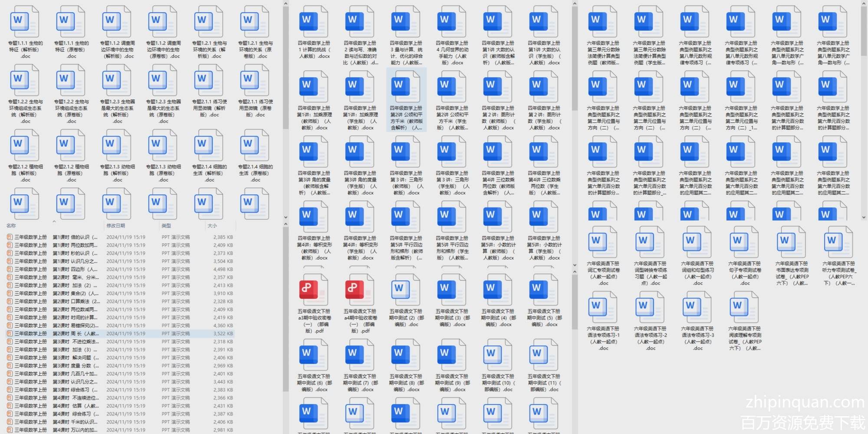Select the 专题1.2.1 生物与环境的关系（解析版）file
Screen dimensions: 868x434
point(210,33)
